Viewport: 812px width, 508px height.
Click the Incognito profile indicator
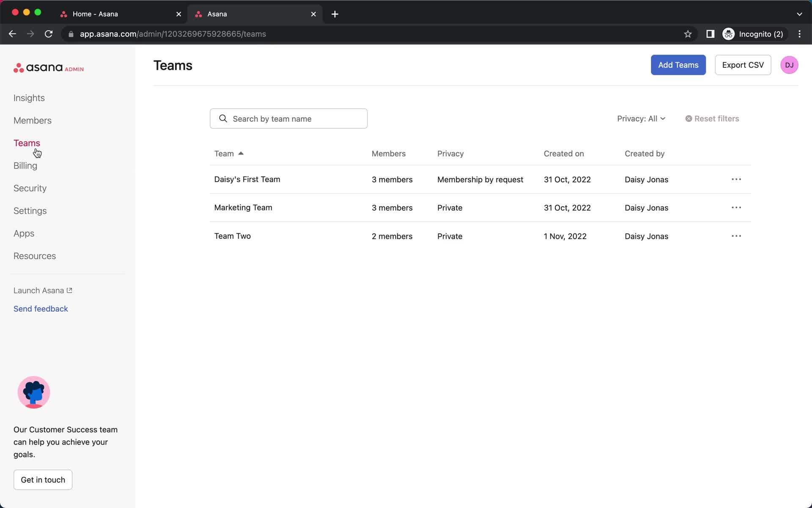[x=754, y=34]
